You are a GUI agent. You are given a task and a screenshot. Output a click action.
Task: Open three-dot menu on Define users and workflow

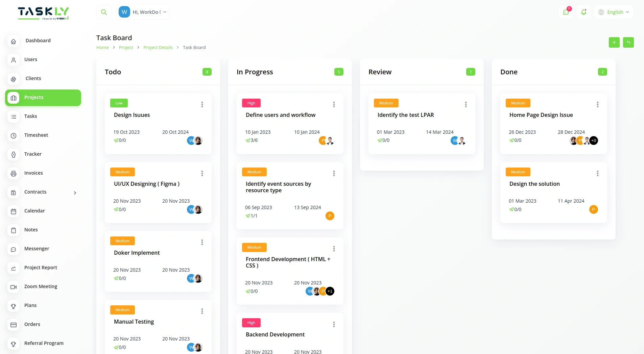334,104
